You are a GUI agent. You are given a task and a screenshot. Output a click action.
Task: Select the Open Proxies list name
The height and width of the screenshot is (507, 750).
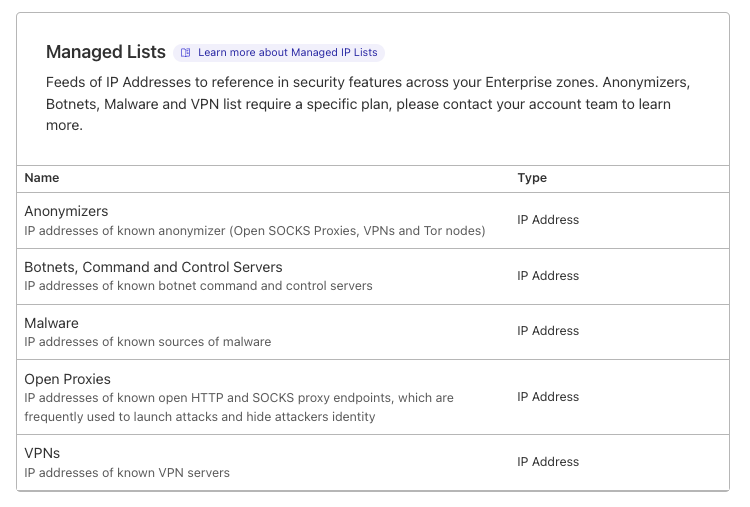[x=67, y=379]
